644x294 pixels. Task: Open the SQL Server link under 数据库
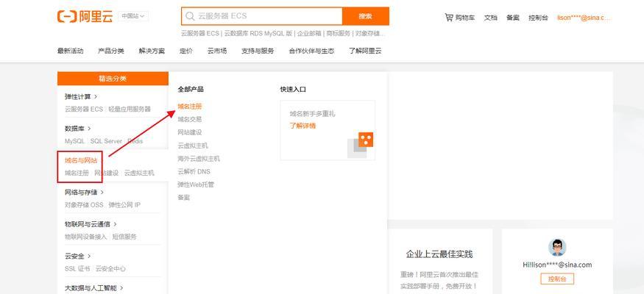click(106, 141)
